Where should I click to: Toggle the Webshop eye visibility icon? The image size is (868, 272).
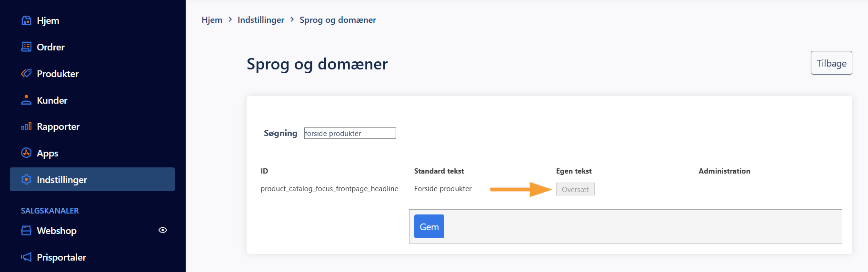point(162,230)
